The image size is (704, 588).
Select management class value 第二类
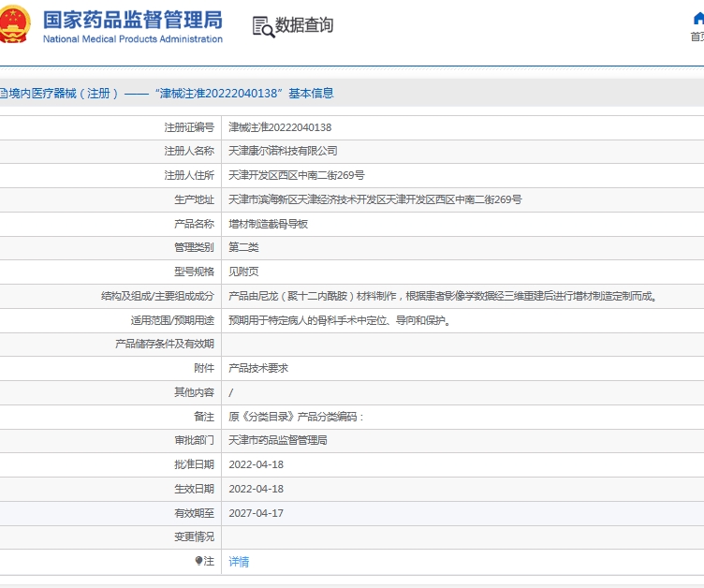pyautogui.click(x=243, y=247)
